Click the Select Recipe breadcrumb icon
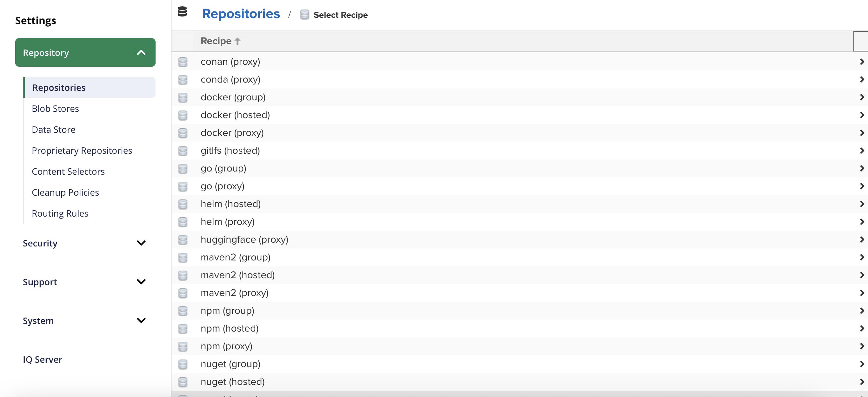Viewport: 868px width, 397px height. click(304, 15)
